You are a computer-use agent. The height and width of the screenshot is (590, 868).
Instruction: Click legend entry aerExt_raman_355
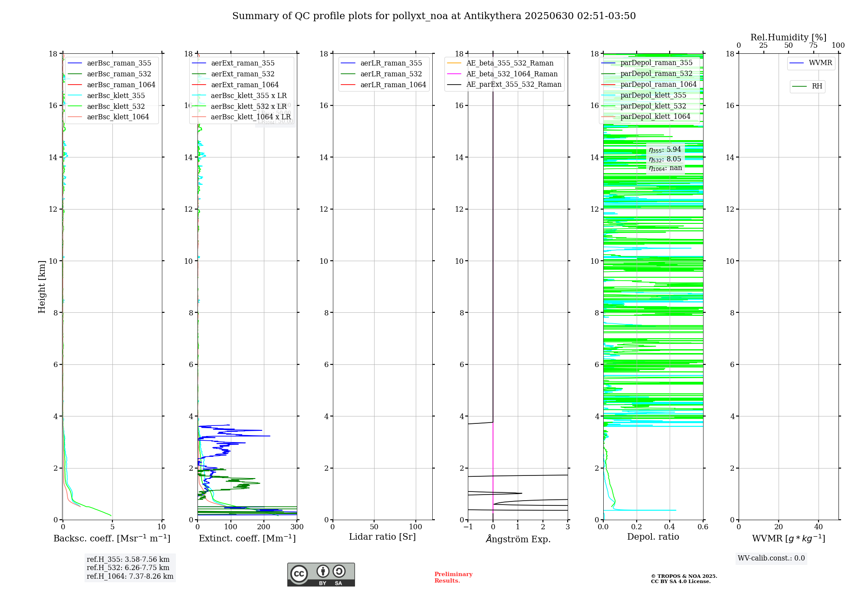243,63
